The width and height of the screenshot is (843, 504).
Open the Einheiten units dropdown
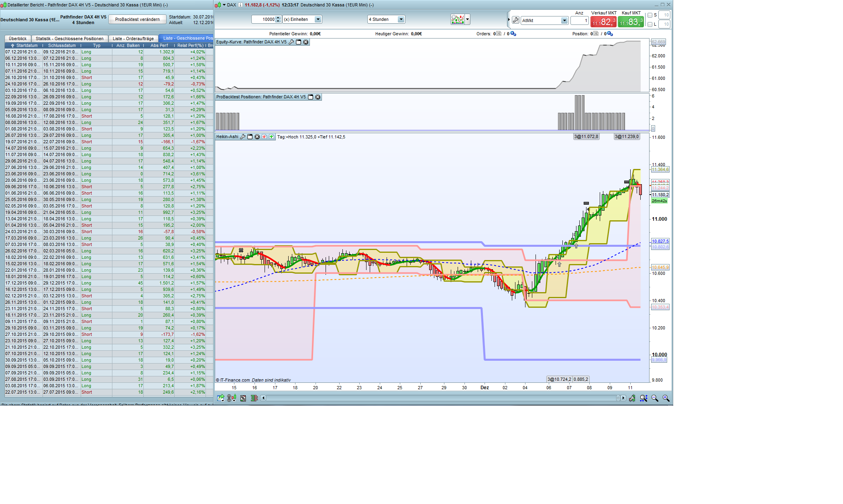(x=318, y=19)
